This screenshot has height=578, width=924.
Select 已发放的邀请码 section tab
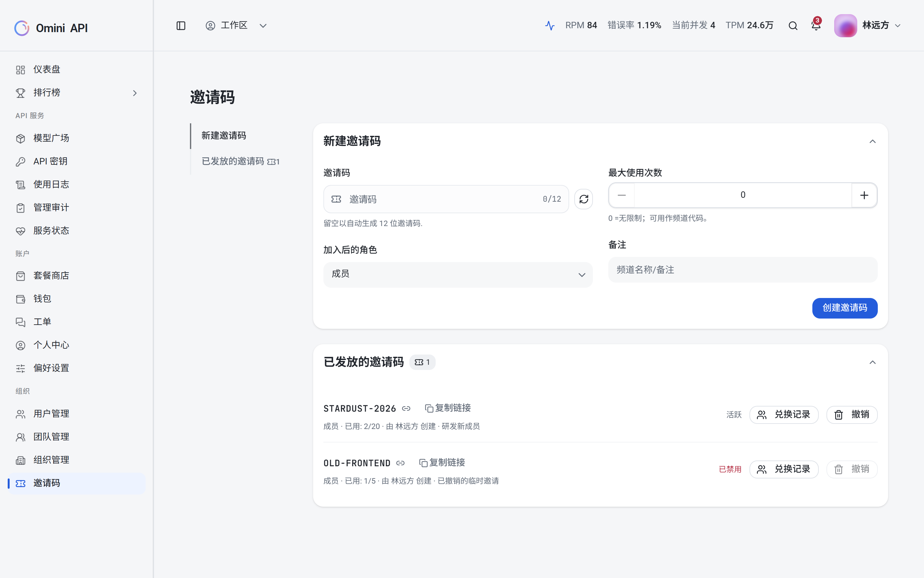(241, 161)
